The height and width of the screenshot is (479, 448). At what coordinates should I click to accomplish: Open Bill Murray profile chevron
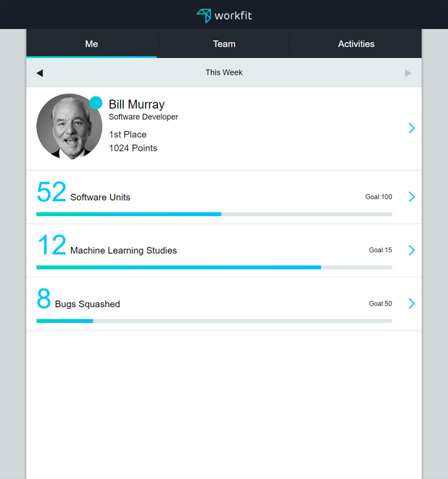click(x=411, y=128)
